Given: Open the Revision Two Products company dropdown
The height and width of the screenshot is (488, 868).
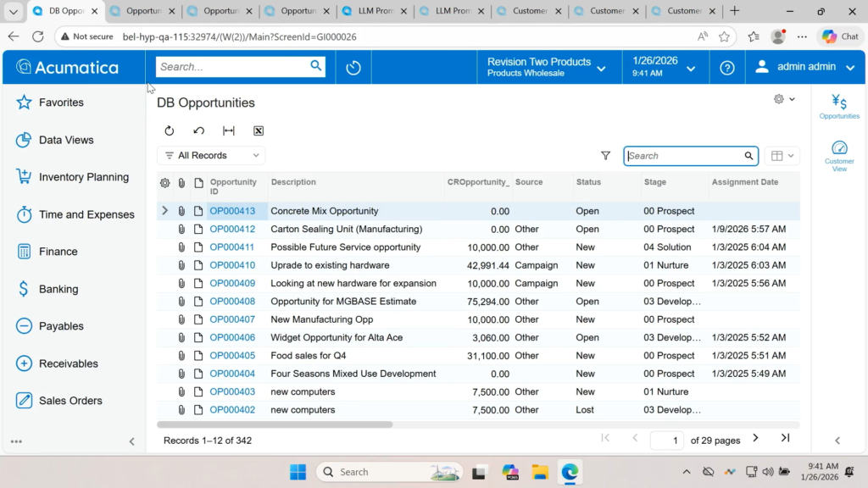Looking at the screenshot, I should click(547, 67).
